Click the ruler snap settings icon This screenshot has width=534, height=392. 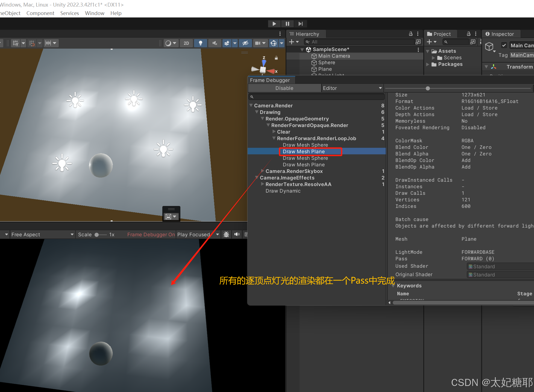pyautogui.click(x=48, y=43)
